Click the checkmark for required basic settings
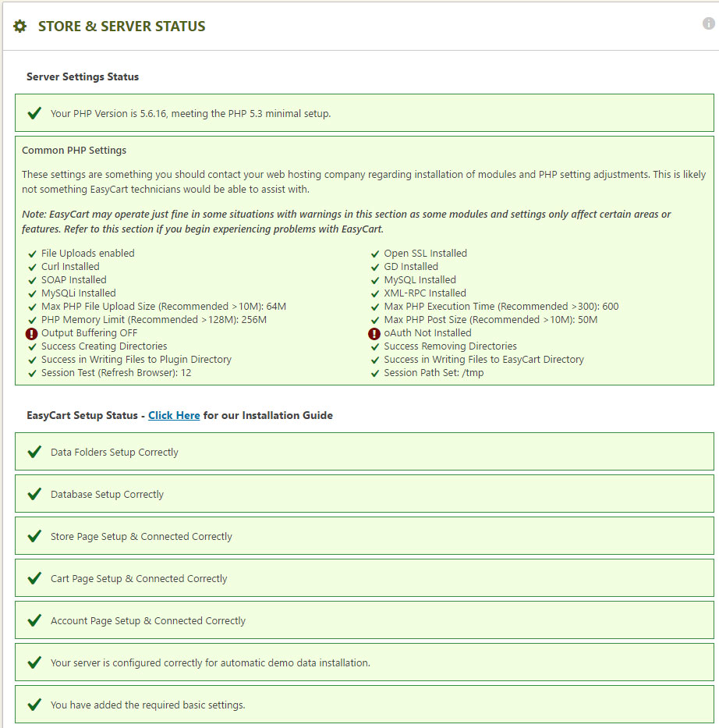Screen dimensions: 719x728 (35, 705)
